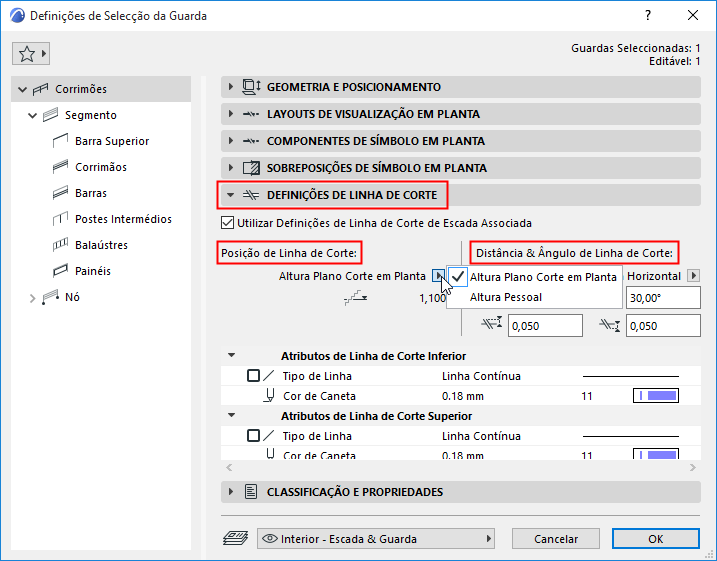The width and height of the screenshot is (717, 561).
Task: Click the lower Cor de Caneta color swatch
Action: tap(655, 396)
